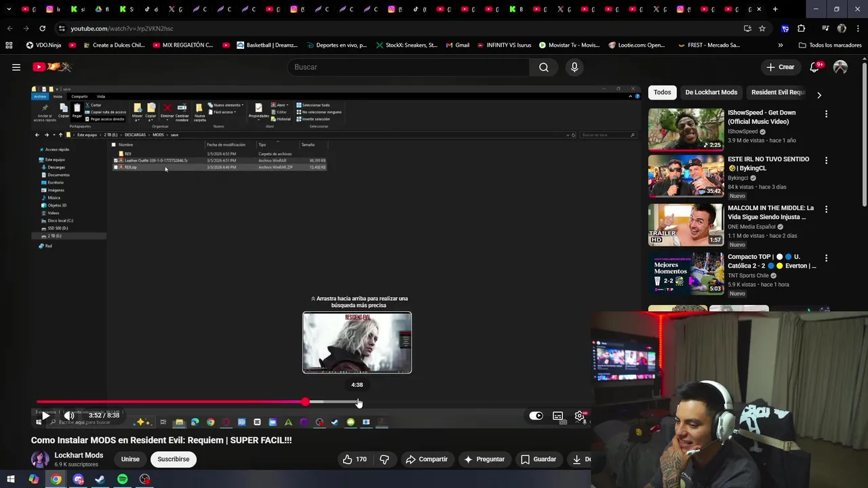Open options menu for Malcolm video
The image size is (868, 488).
(x=826, y=209)
